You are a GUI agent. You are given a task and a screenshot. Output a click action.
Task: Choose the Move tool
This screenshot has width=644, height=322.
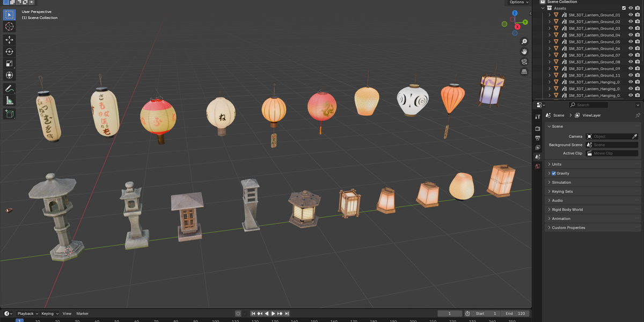pos(9,40)
